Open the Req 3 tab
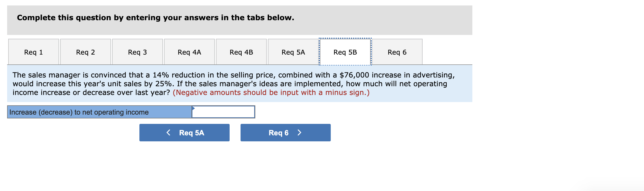644x191 pixels. tap(137, 52)
